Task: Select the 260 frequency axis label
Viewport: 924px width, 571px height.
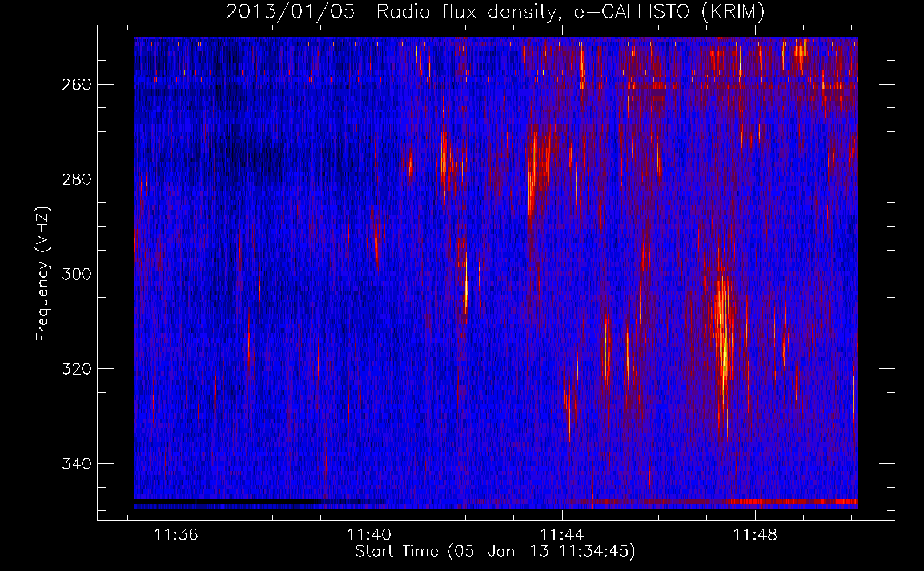Action: tap(77, 85)
